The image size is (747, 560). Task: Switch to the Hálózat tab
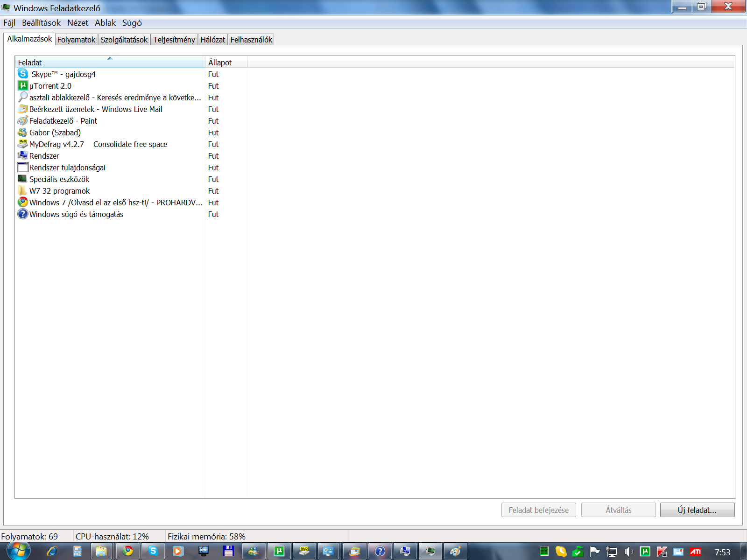coord(213,40)
